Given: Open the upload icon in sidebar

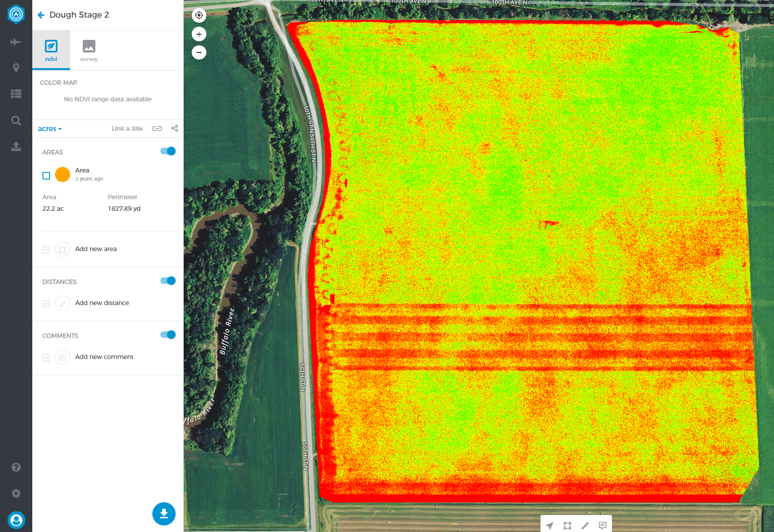Looking at the screenshot, I should pos(16,147).
